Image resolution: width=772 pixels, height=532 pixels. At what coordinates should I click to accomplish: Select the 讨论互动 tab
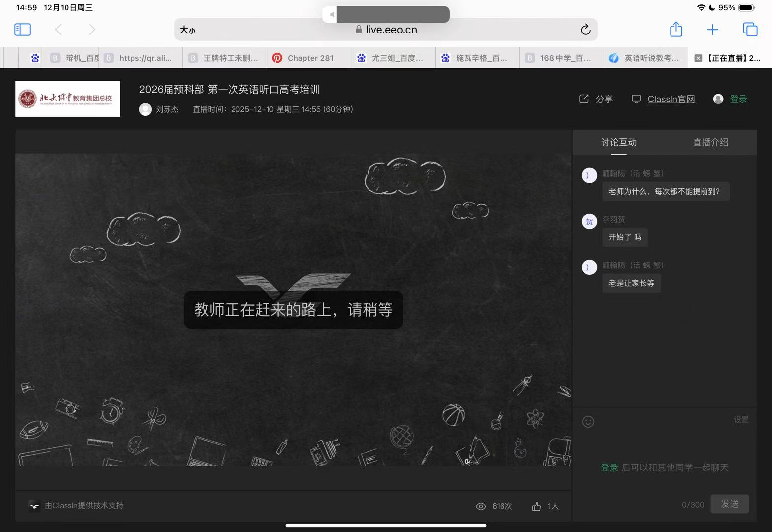tap(619, 143)
